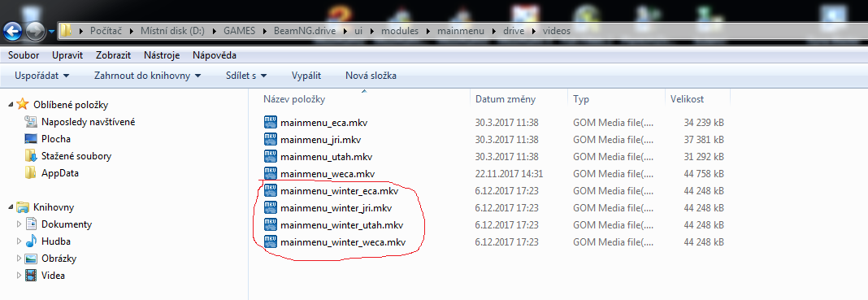This screenshot has height=300, width=868.
Task: Click the AppData folder icon
Action: [x=31, y=172]
